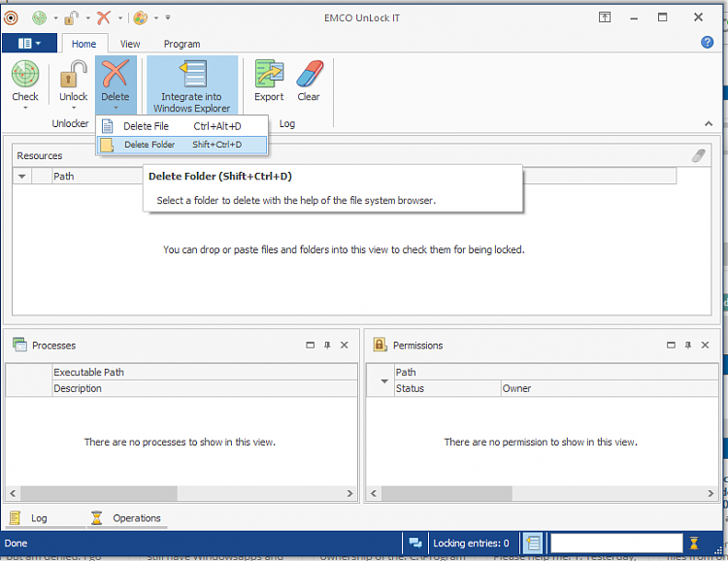Open the help question mark icon
Image resolution: width=728 pixels, height=561 pixels.
(x=707, y=43)
